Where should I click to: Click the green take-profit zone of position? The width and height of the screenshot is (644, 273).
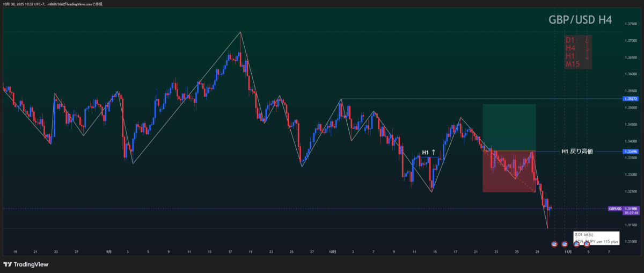[509, 127]
